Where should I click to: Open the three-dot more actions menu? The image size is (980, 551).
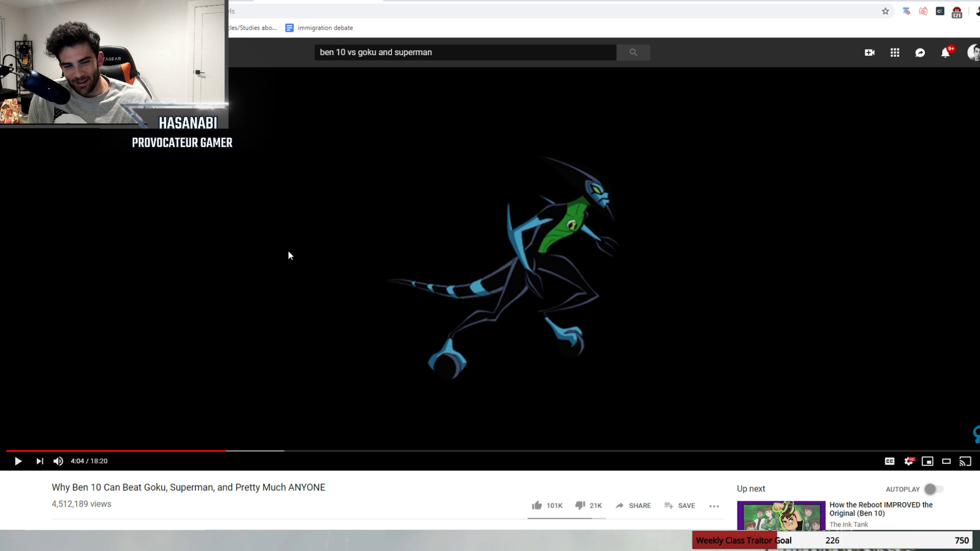(714, 506)
